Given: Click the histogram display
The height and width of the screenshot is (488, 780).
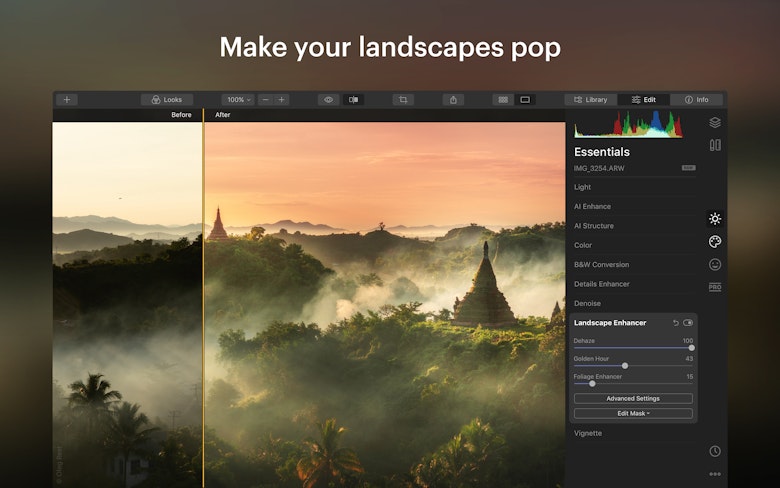Looking at the screenshot, I should (628, 124).
